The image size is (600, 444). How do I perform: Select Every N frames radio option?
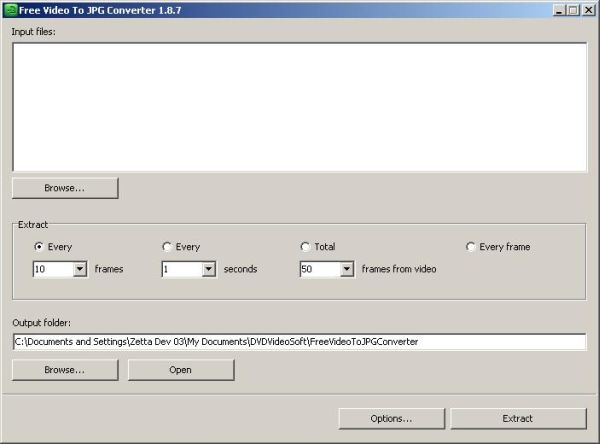[39, 247]
